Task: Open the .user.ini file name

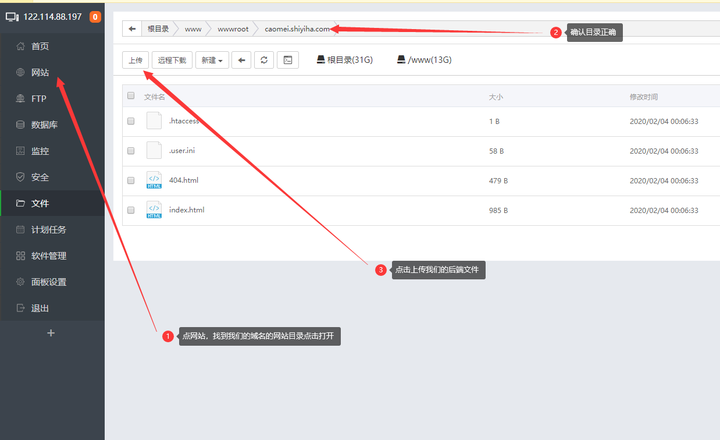Action: click(x=182, y=150)
